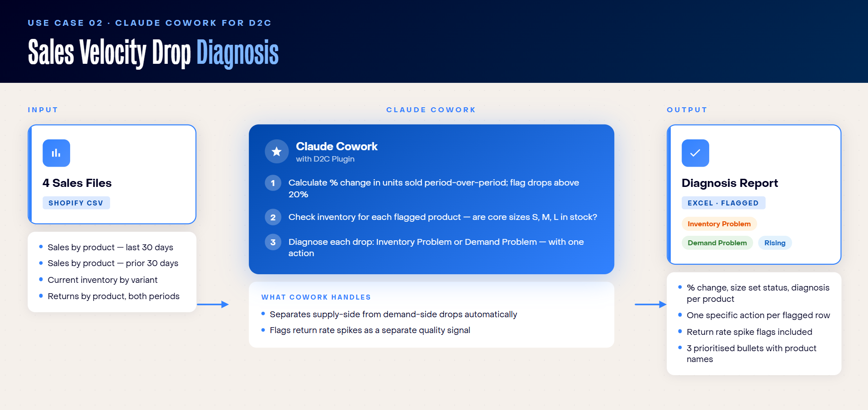
Task: Click the checkmark icon on the Diagnosis Report card
Action: [695, 153]
